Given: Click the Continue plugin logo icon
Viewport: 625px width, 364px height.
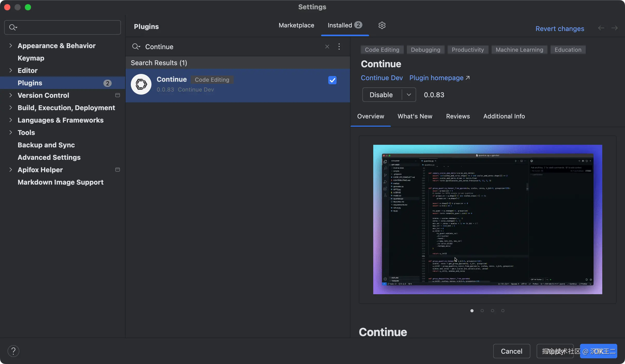Looking at the screenshot, I should pos(141,84).
